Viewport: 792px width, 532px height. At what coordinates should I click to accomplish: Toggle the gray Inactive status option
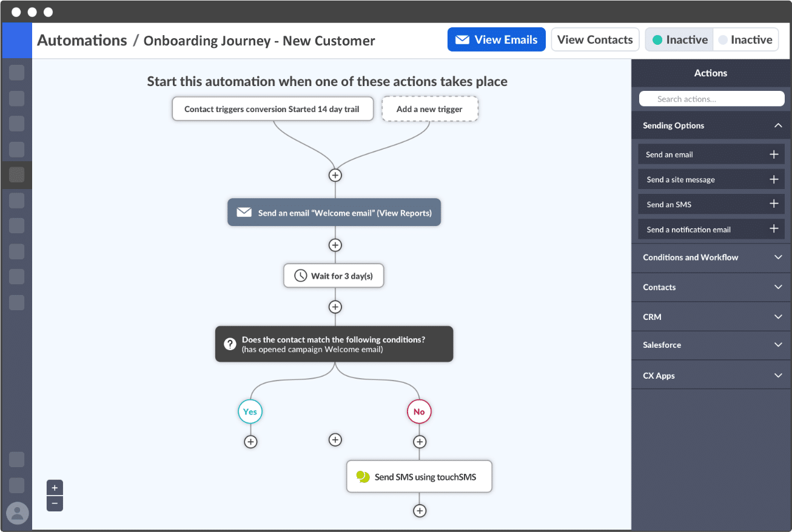click(745, 40)
